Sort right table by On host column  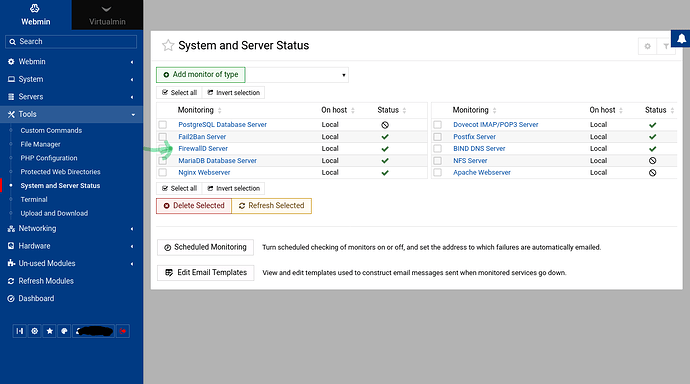[606, 110]
